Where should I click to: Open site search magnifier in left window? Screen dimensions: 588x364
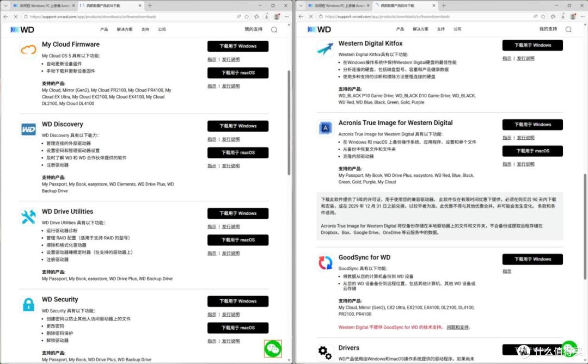(x=274, y=29)
